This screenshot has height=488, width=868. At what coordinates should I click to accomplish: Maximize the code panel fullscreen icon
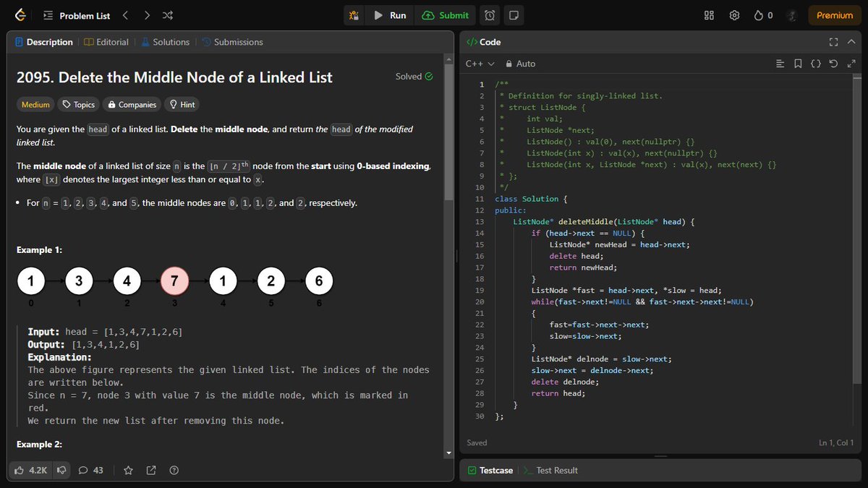pyautogui.click(x=833, y=42)
